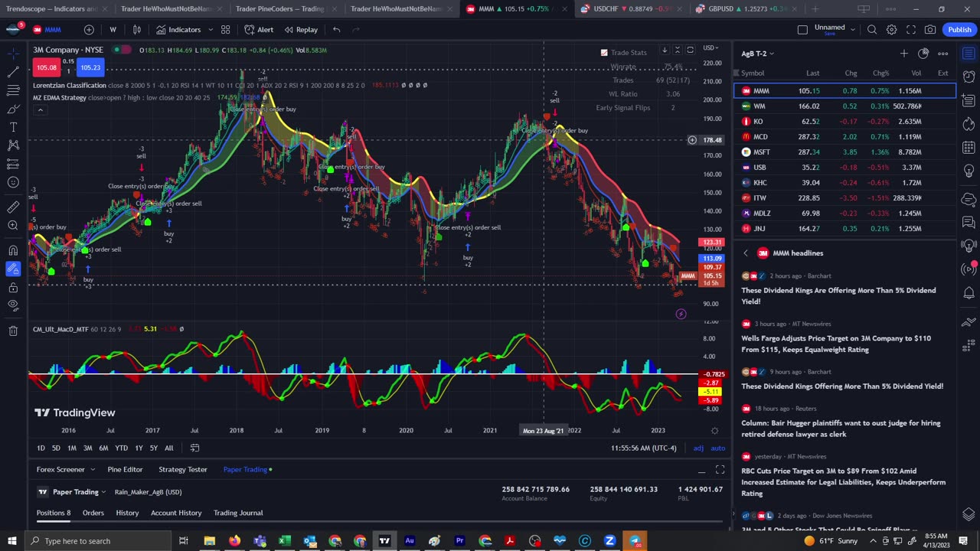This screenshot has width=980, height=551.
Task: Open the Account History tab
Action: click(176, 513)
